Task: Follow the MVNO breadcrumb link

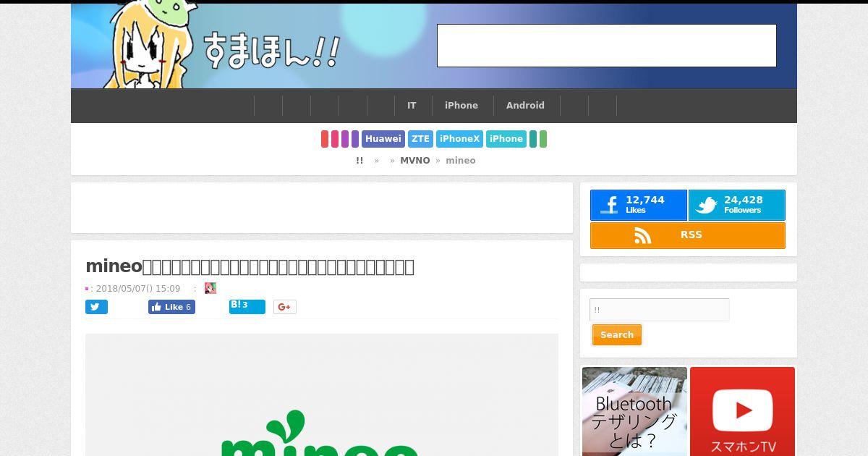Action: (x=415, y=161)
